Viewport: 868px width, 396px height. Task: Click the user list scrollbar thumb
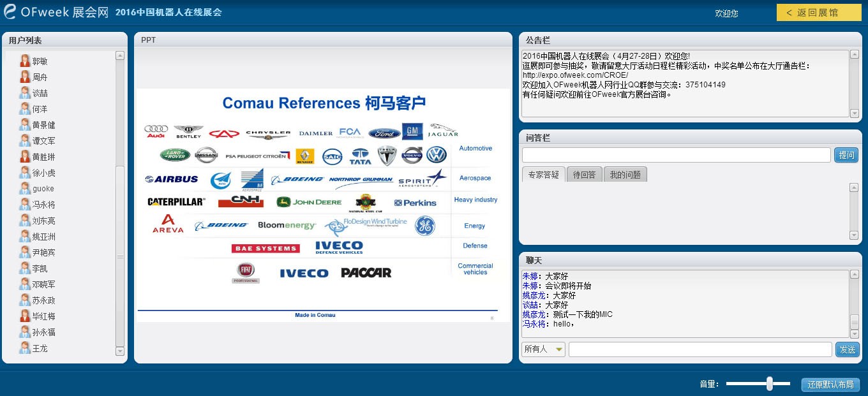[120, 256]
